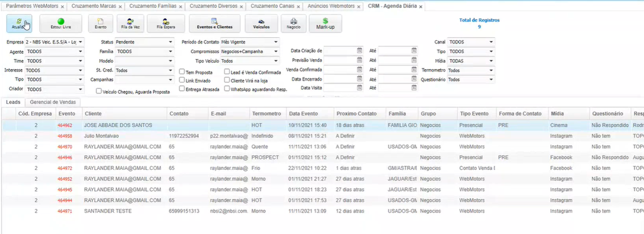Open the Agente dropdown
This screenshot has width=644, height=234.
(54, 51)
